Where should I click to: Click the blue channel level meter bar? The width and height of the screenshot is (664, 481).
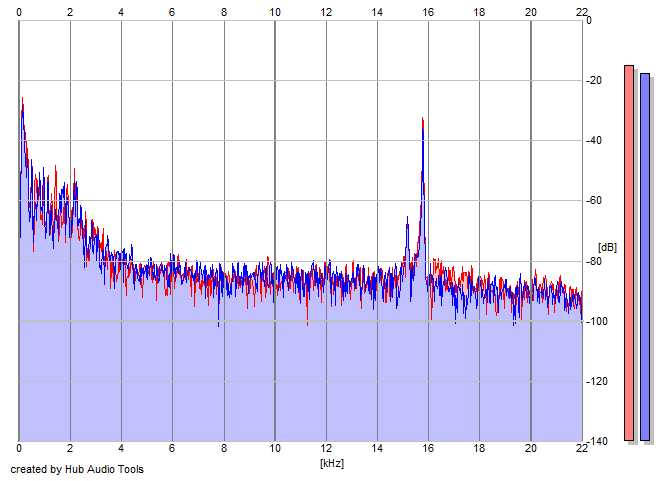645,257
